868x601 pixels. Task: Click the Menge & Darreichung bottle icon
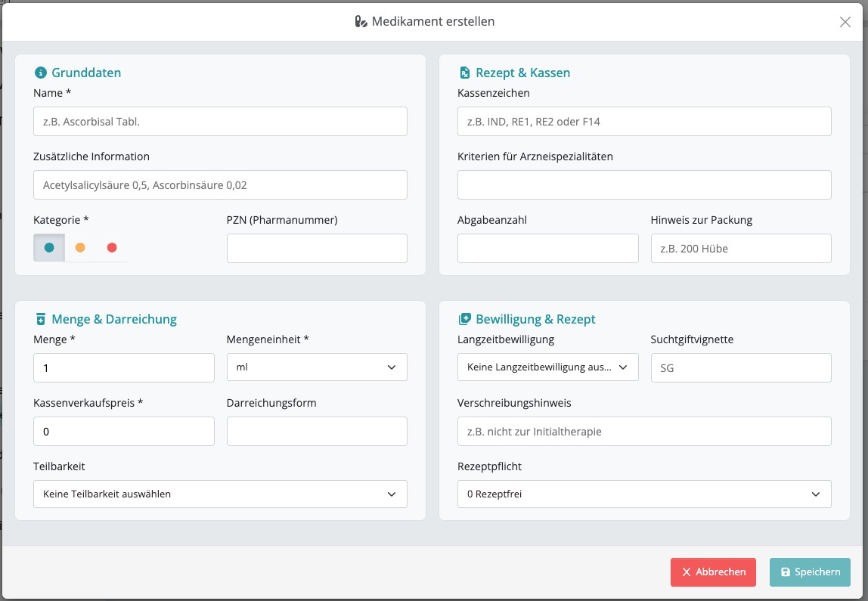coord(40,319)
